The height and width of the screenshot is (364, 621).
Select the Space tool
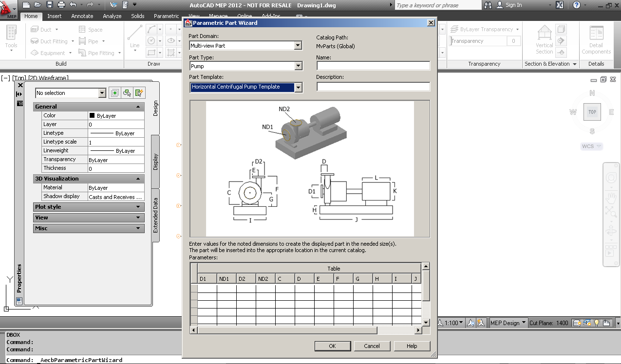[93, 29]
